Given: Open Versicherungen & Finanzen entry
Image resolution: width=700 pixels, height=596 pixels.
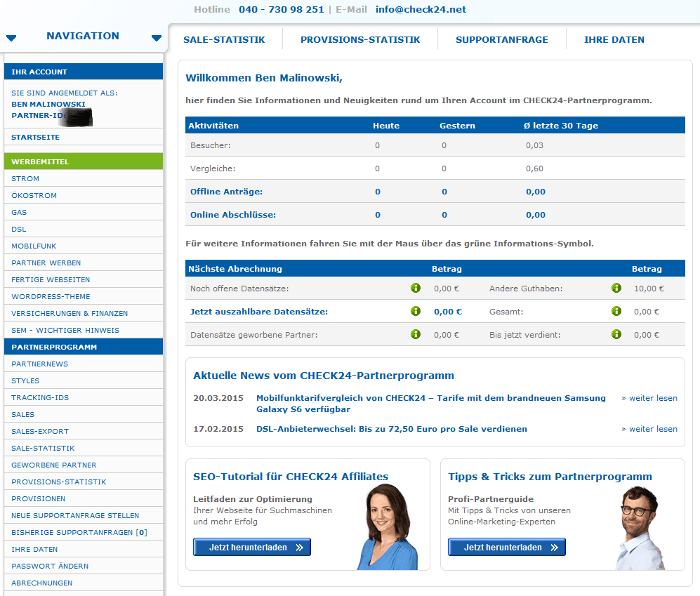Looking at the screenshot, I should (x=84, y=313).
